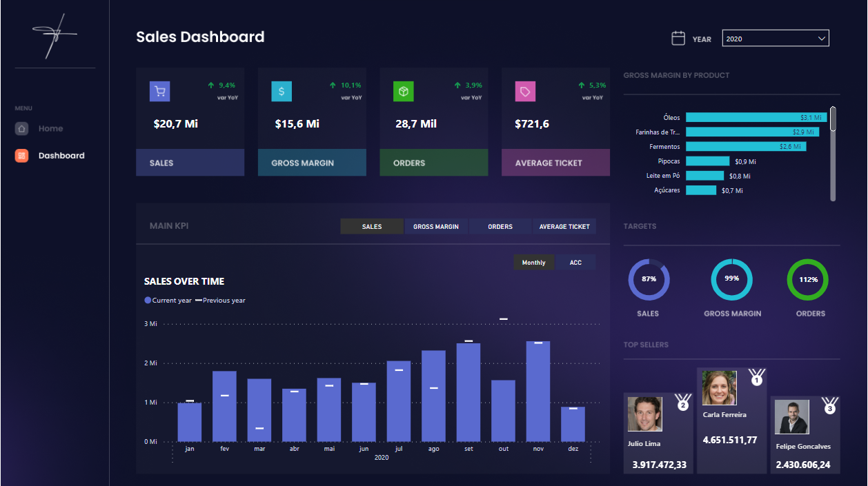Click the shopping cart Sales icon
Screen dimensions: 868x486
159,92
